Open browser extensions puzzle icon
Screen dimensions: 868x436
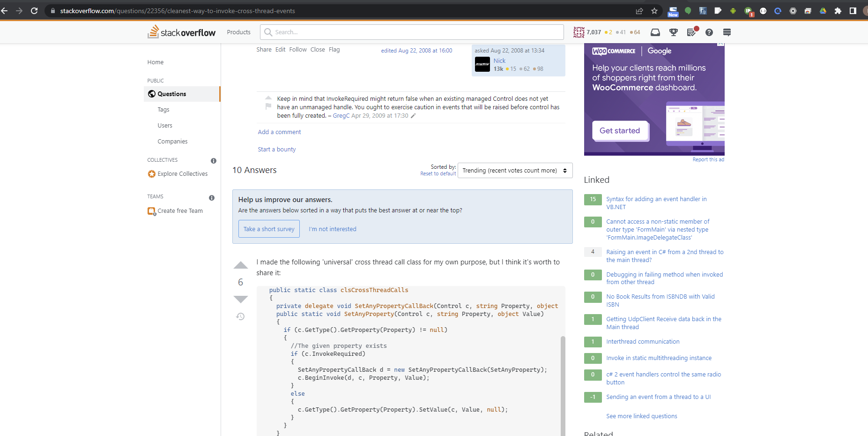[x=838, y=11]
